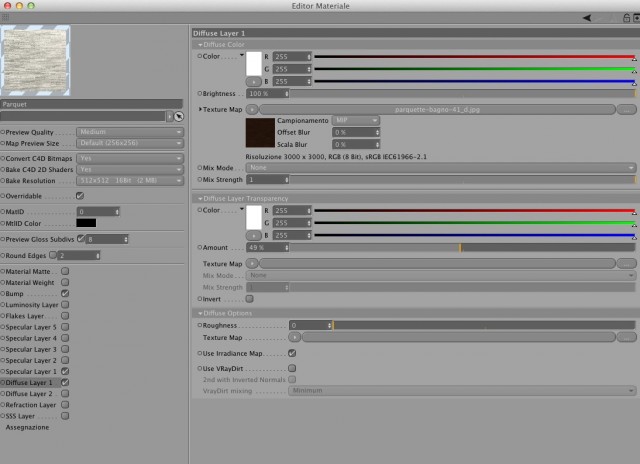
Task: Click the Roughness value stepper arrows
Action: click(x=329, y=325)
